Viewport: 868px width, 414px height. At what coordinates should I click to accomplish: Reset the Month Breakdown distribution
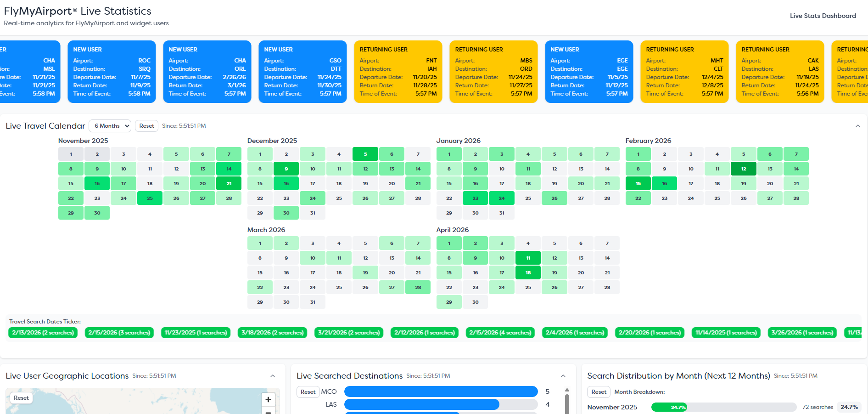tap(599, 392)
